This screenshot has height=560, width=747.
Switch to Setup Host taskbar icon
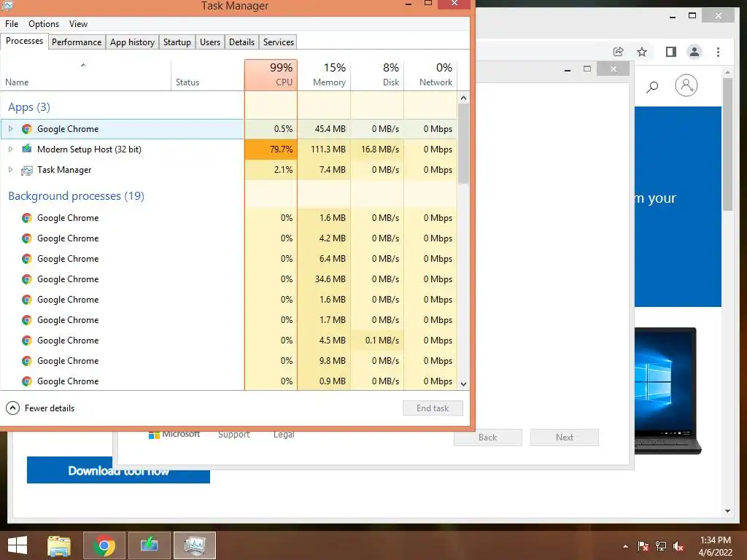click(x=149, y=545)
